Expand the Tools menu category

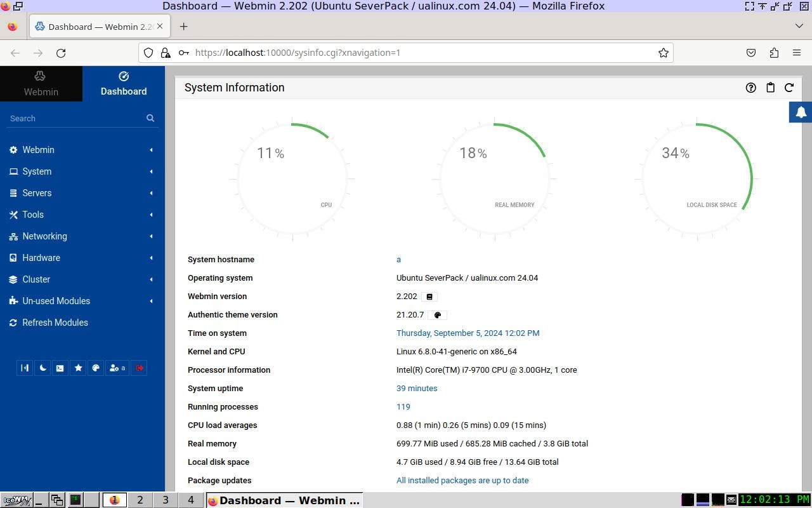(82, 215)
